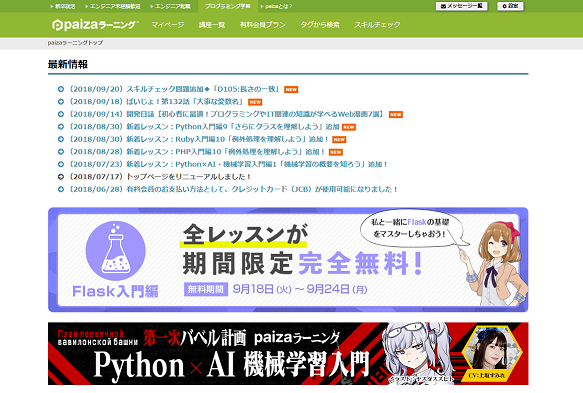Image resolution: width=583 pixels, height=393 pixels.
Task: Open スキルチェック menu item
Action: [377, 25]
